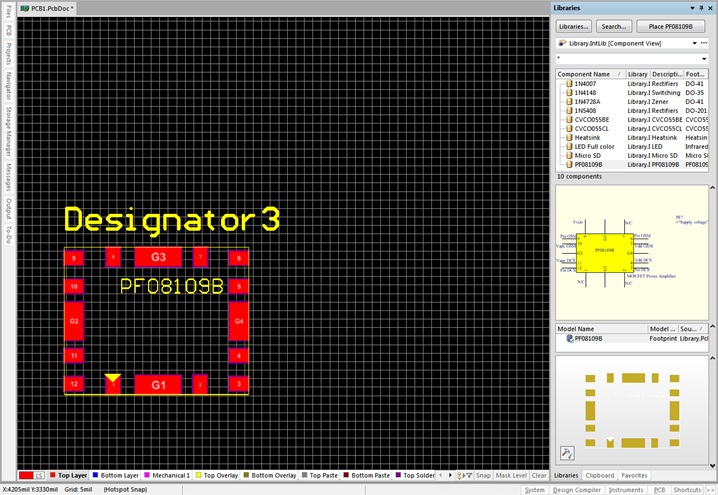Open the PCB1.PcbDoc document tab
Screen dimensions: 718x495
(x=47, y=8)
